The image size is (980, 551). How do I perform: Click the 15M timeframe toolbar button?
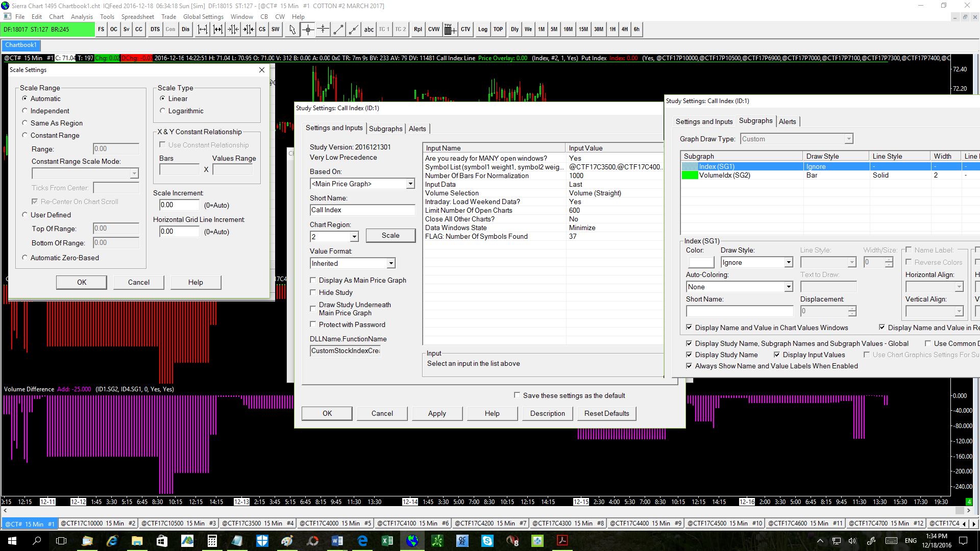tap(583, 30)
